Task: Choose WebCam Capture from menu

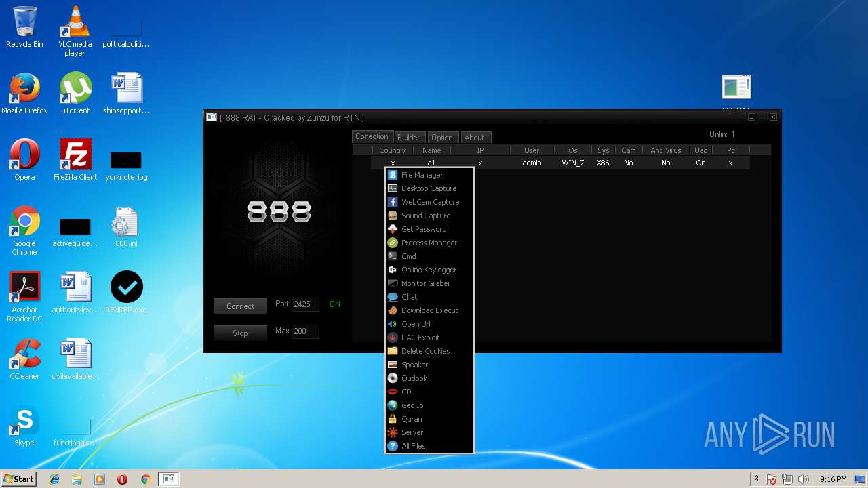Action: tap(429, 202)
